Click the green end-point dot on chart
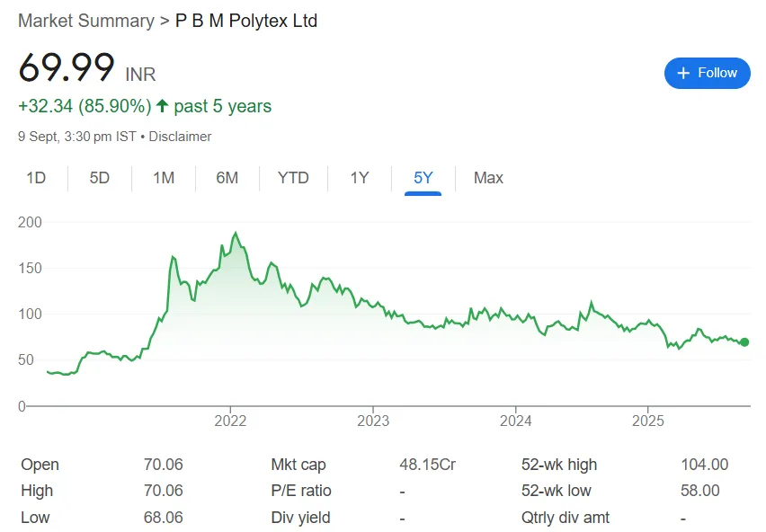 744,342
